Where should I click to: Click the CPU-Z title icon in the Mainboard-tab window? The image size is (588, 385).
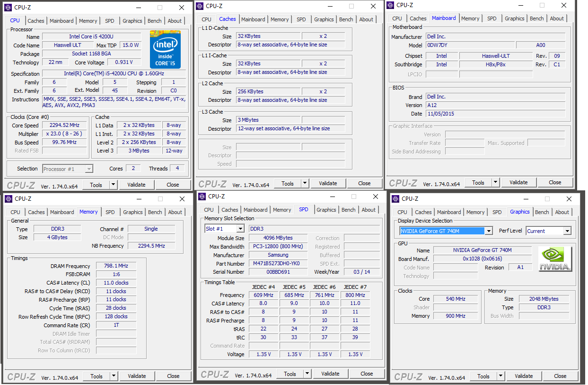point(390,5)
